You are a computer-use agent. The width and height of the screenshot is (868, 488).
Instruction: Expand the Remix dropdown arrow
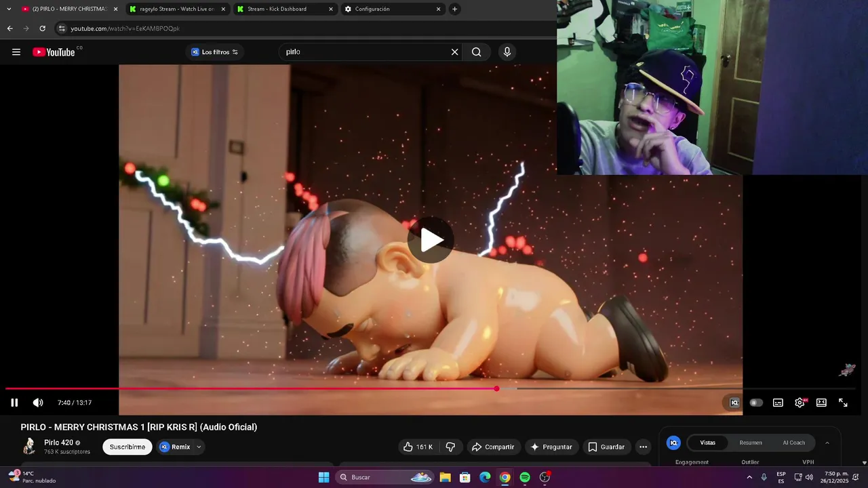199,447
